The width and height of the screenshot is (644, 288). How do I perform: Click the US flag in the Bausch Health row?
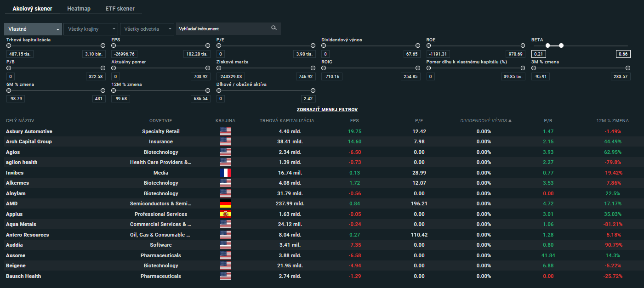(x=226, y=276)
